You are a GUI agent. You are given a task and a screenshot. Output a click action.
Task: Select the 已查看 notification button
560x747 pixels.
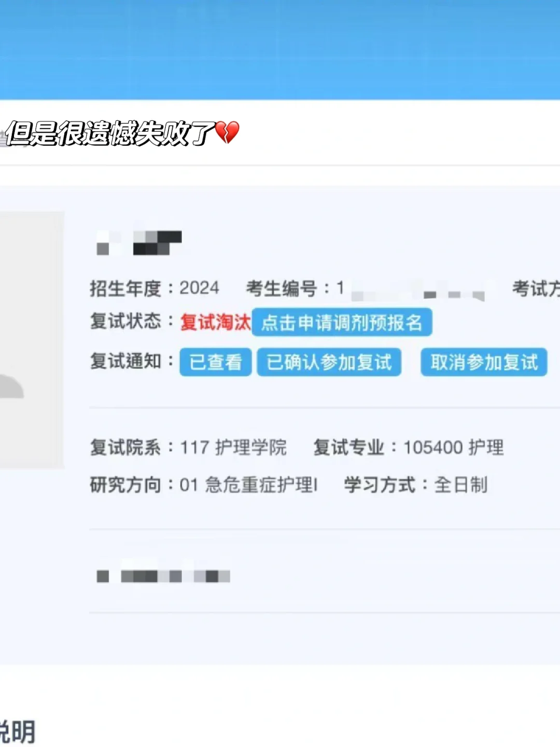coord(215,362)
